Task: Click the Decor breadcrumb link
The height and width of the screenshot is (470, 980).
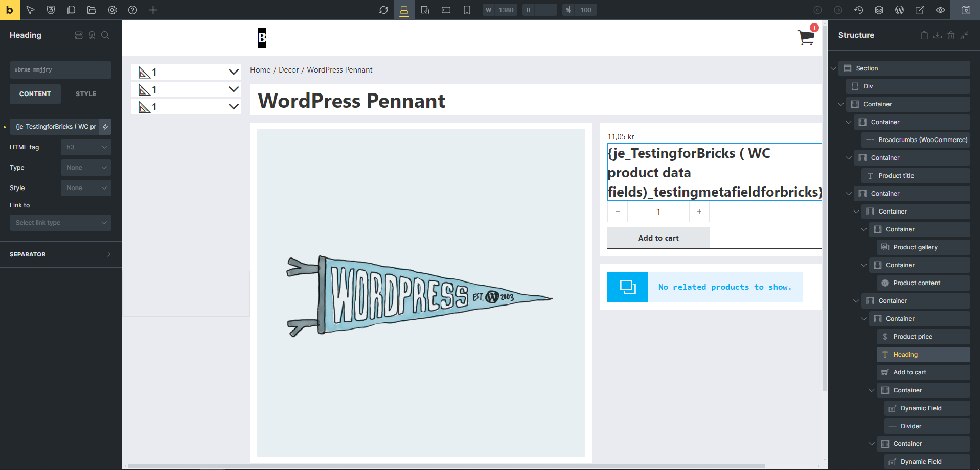Action: pos(289,70)
